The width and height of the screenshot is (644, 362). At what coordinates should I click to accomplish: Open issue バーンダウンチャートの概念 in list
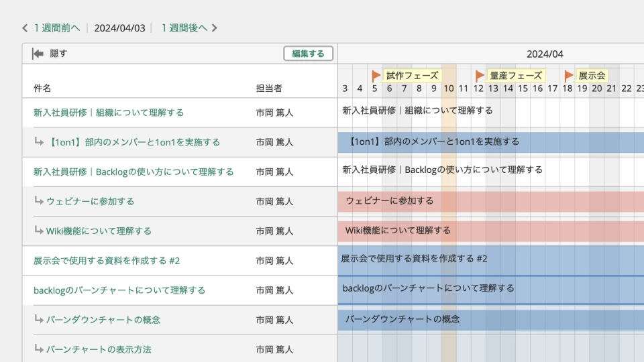103,320
